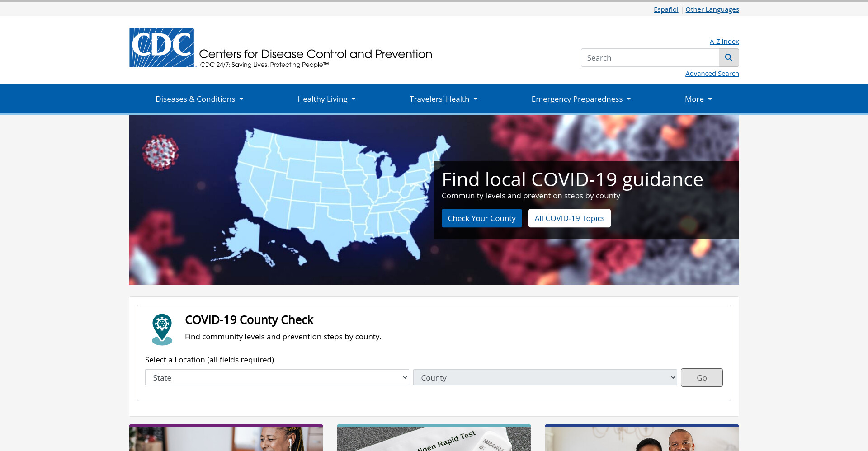This screenshot has height=451, width=868.
Task: Switch site to Español
Action: pos(666,9)
